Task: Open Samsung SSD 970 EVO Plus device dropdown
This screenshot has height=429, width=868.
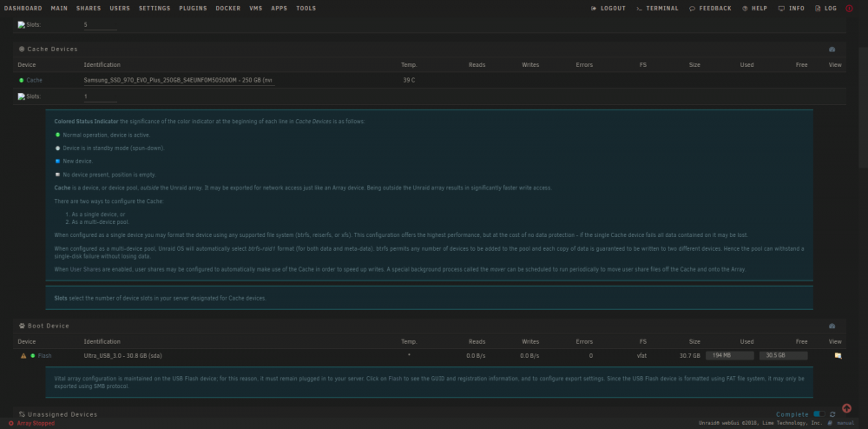Action: [x=180, y=80]
